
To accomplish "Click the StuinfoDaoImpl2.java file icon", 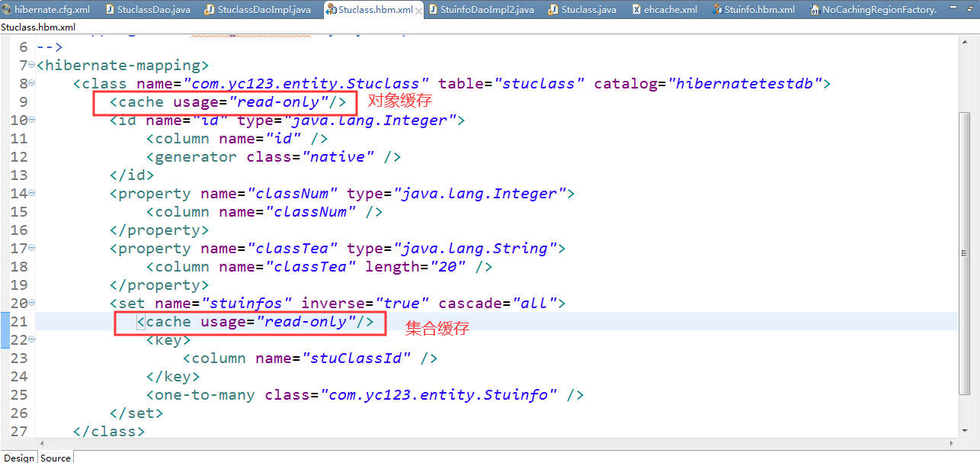I will pos(432,10).
